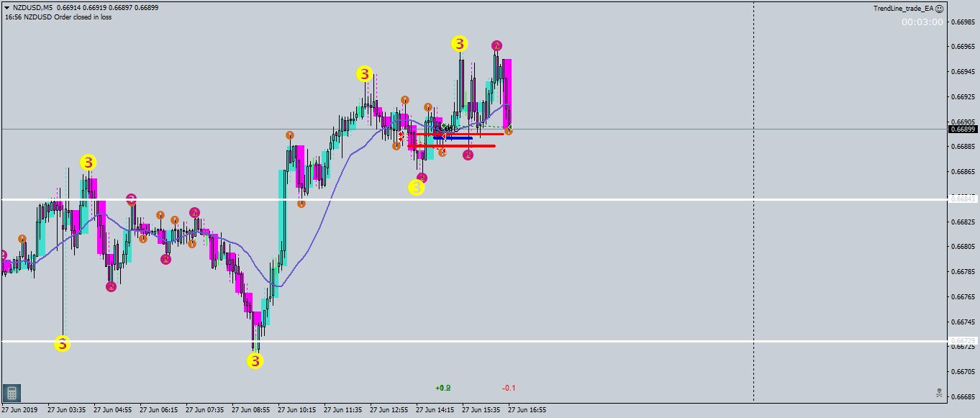Click the +0.9 profit label
Screen dimensions: 980x418
click(x=443, y=389)
